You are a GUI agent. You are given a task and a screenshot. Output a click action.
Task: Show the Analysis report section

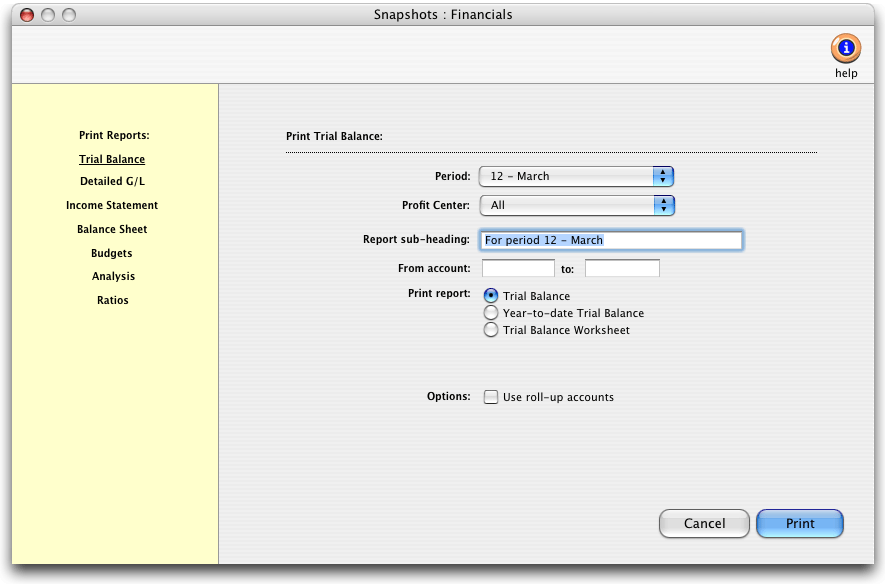(x=113, y=276)
